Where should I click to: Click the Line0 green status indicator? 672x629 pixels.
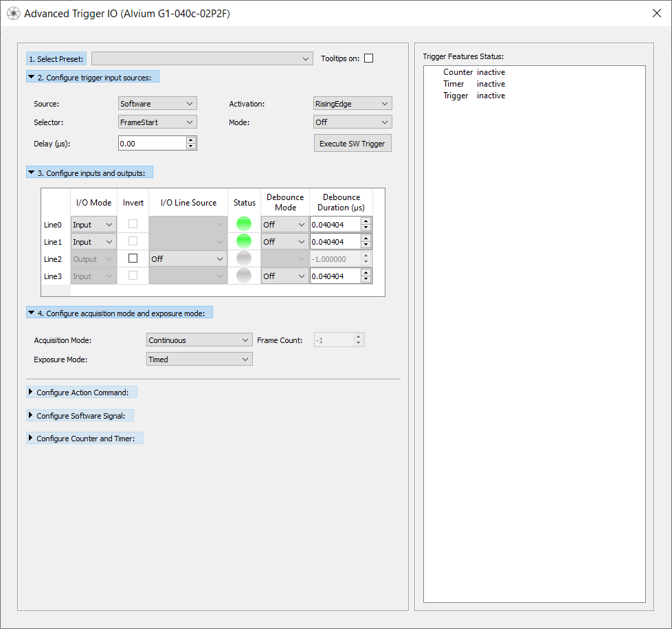click(244, 224)
